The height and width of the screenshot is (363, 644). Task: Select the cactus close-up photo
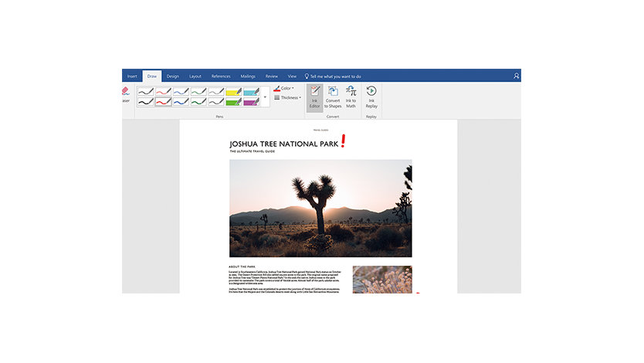tap(382, 280)
